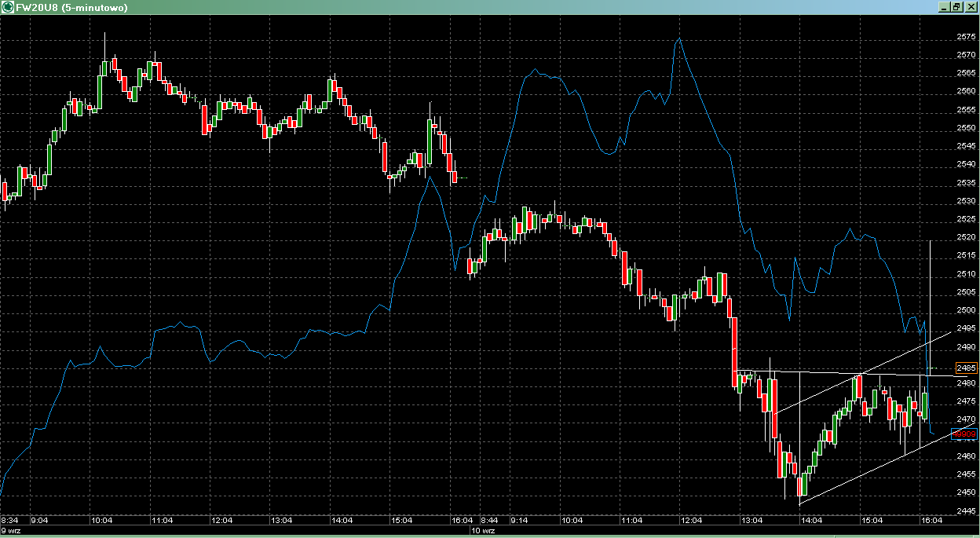Click the 15:04 time label of 9 wrz session

[402, 521]
